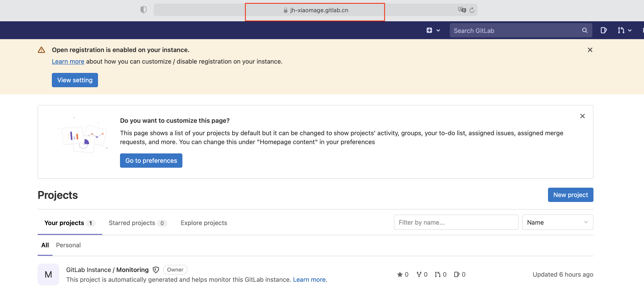Click the Go to preferences button
This screenshot has height=298, width=644.
pyautogui.click(x=151, y=161)
